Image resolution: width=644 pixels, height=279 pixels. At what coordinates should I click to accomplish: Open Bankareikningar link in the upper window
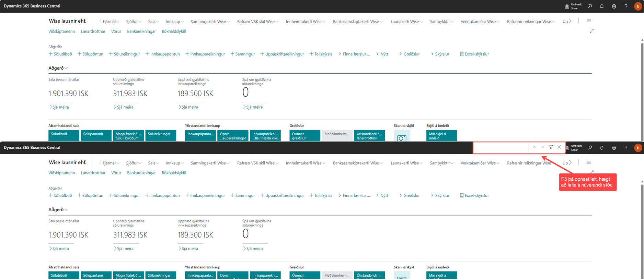coord(141,31)
